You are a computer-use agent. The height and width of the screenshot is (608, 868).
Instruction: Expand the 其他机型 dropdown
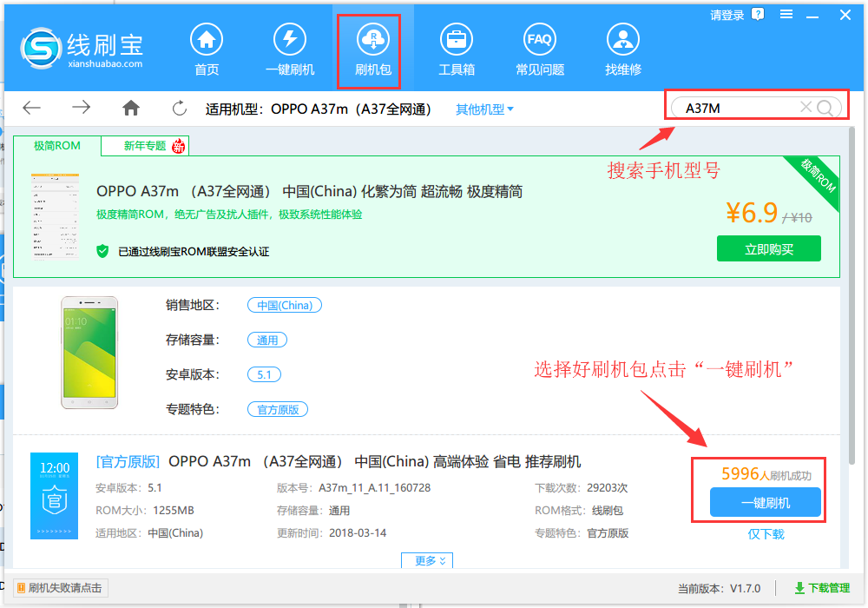pos(484,109)
